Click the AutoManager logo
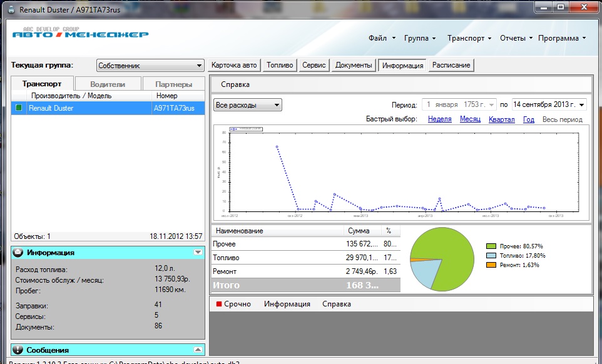 [81, 34]
